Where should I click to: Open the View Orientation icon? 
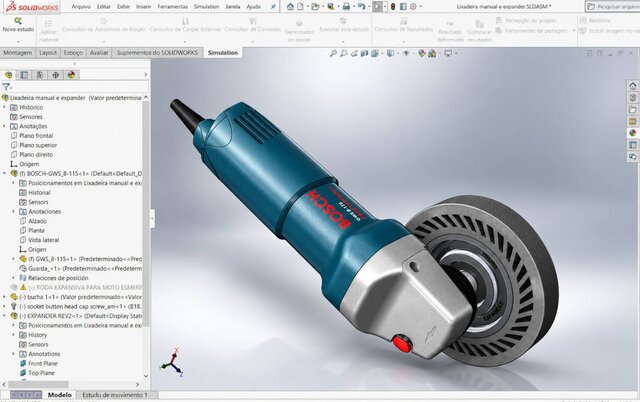(x=375, y=53)
